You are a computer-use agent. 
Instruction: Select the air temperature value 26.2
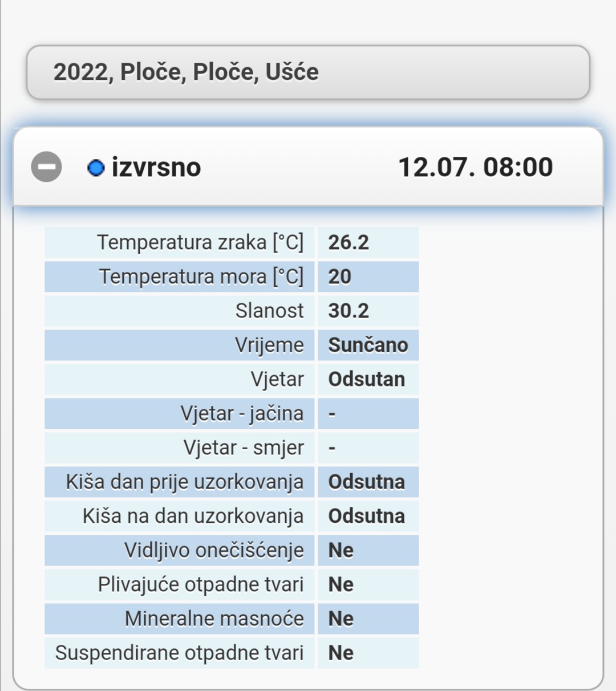pos(348,242)
